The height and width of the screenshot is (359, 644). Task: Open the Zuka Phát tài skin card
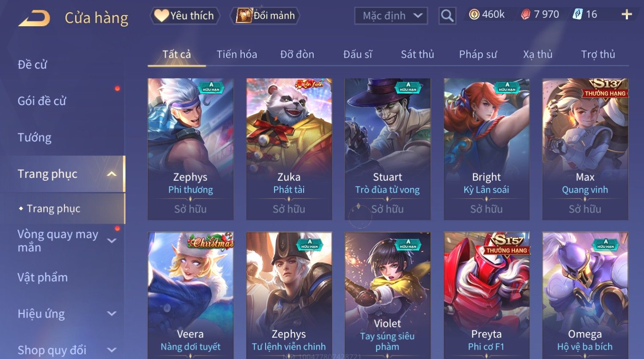(x=289, y=149)
